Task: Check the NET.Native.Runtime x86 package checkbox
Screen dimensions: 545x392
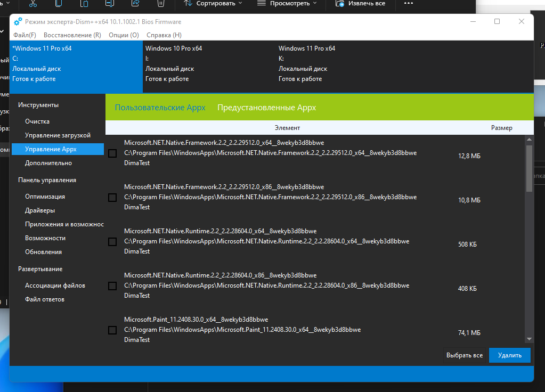Action: (x=112, y=285)
